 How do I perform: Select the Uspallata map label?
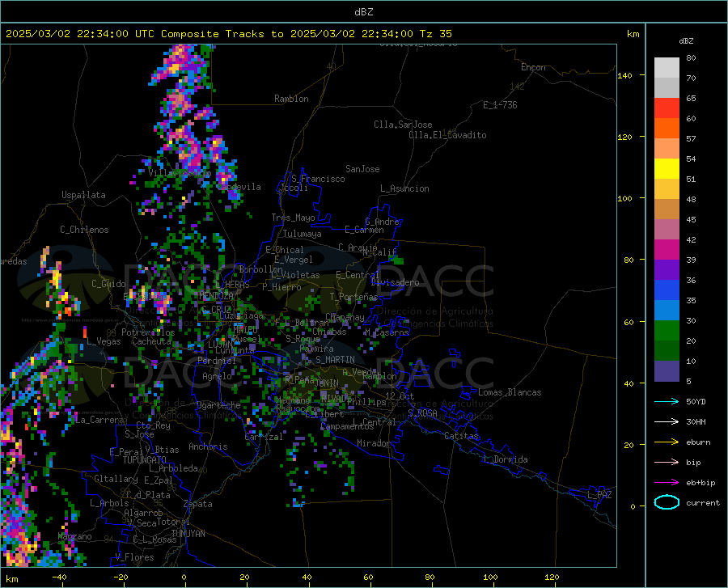pyautogui.click(x=83, y=195)
